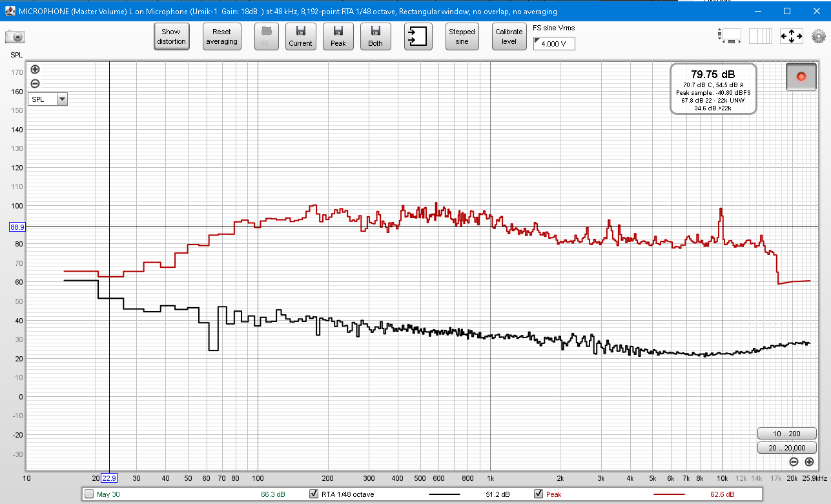Click the FS sine Vrms 4.000 V field
The width and height of the screenshot is (831, 504).
pos(553,43)
